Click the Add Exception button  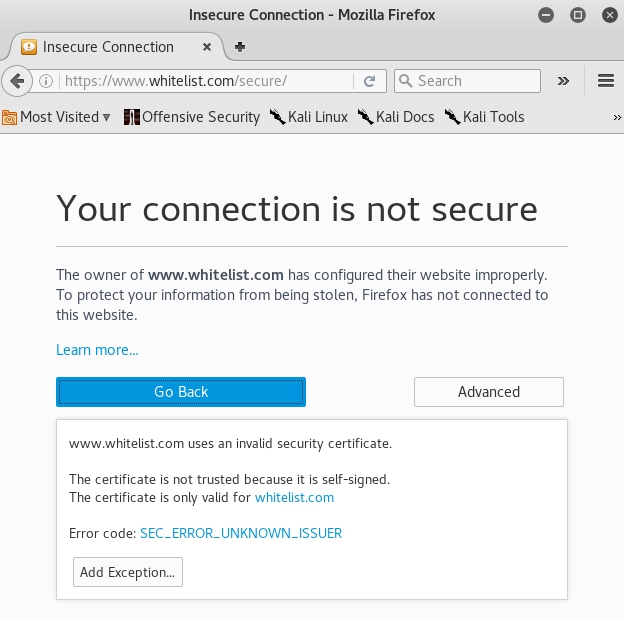coord(128,572)
